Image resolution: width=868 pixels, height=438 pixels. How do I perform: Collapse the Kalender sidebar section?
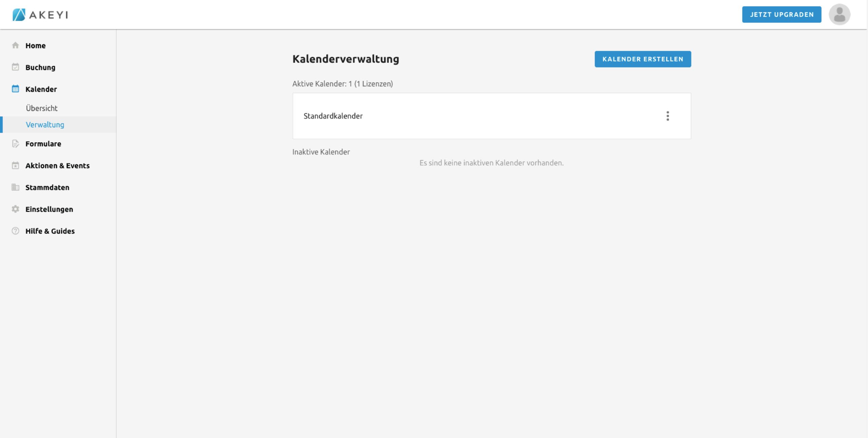coord(41,89)
